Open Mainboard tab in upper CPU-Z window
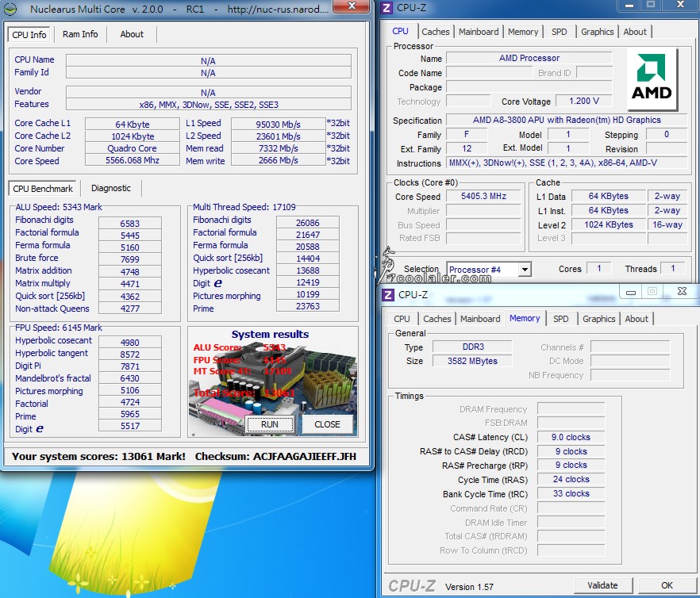 point(479,32)
